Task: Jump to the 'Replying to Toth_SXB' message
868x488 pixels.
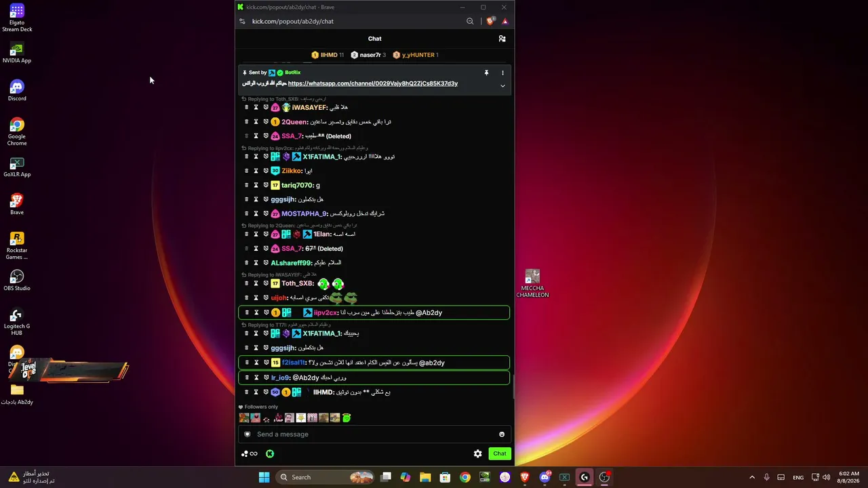Action: [284, 99]
